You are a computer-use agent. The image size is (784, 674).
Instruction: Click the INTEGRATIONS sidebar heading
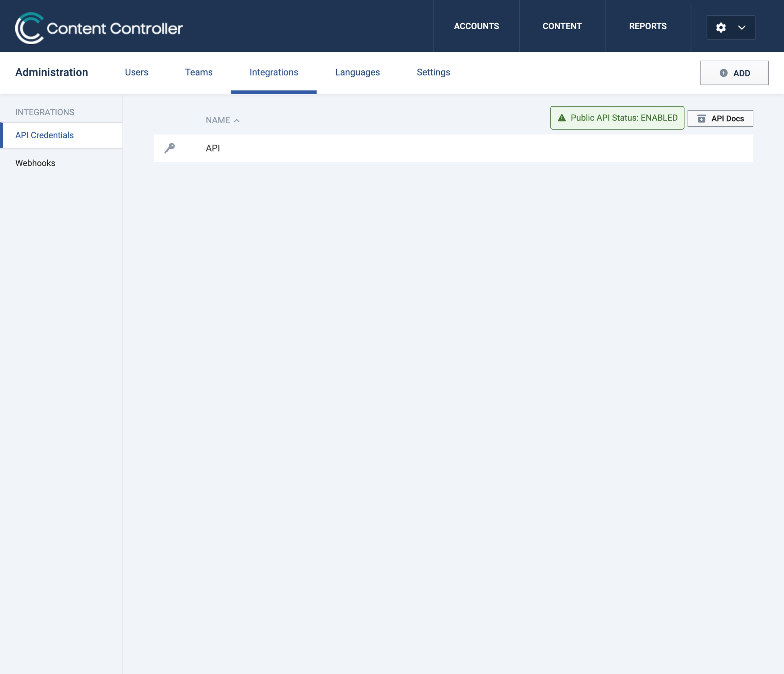(45, 112)
